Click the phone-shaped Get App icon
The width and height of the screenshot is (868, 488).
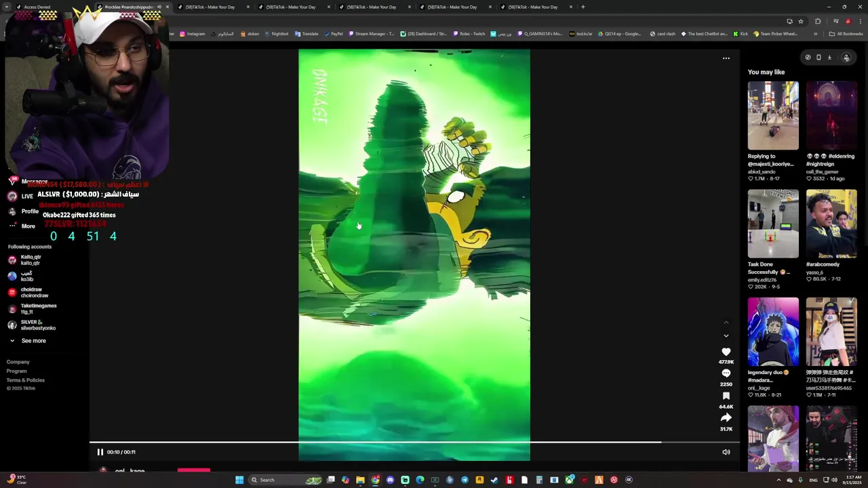[818, 58]
